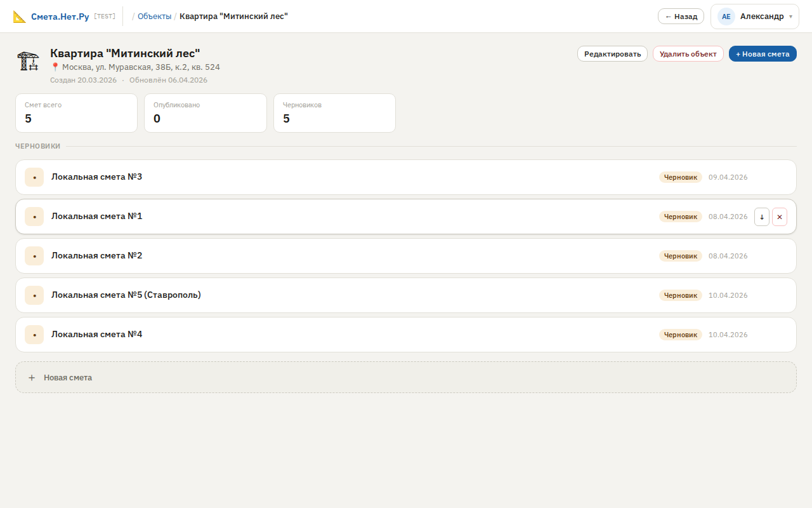Image resolution: width=812 pixels, height=508 pixels.
Task: Click the dashed Новая смета placeholder row
Action: click(x=405, y=377)
